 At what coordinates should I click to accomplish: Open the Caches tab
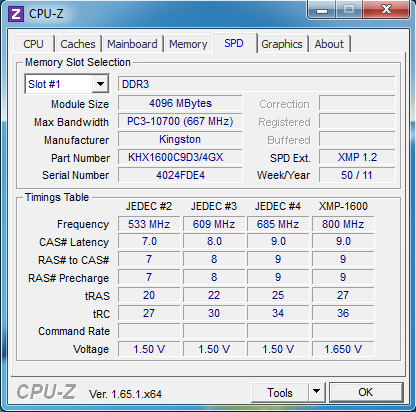point(78,44)
